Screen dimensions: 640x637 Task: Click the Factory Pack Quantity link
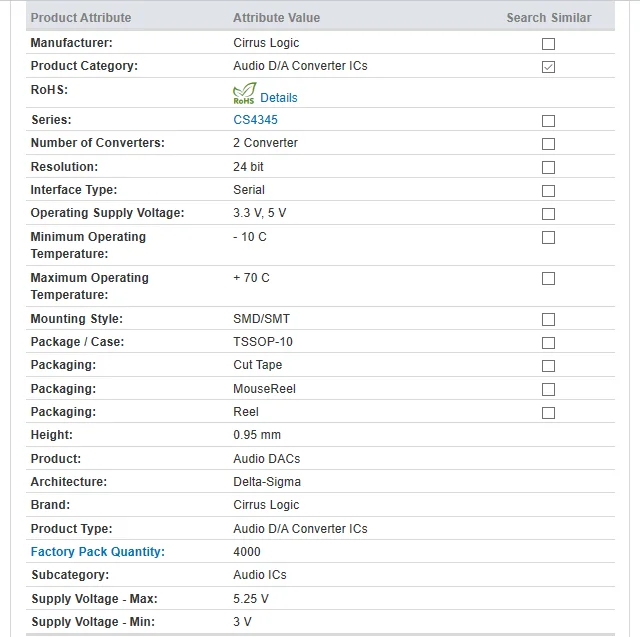pos(98,552)
